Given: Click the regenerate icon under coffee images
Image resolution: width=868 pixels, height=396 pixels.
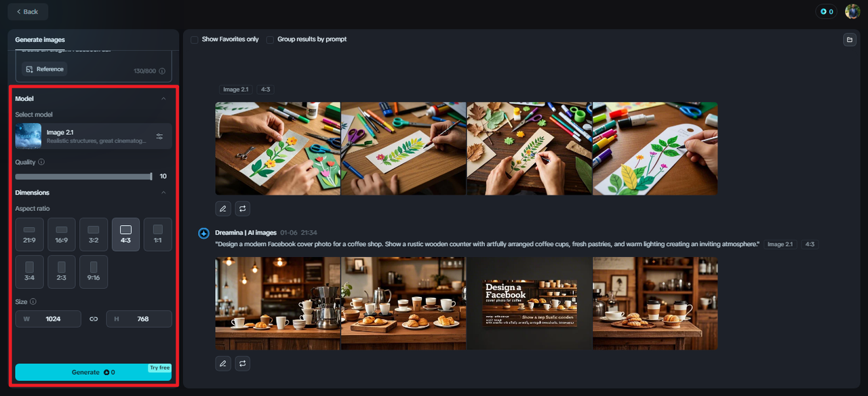Looking at the screenshot, I should point(243,363).
